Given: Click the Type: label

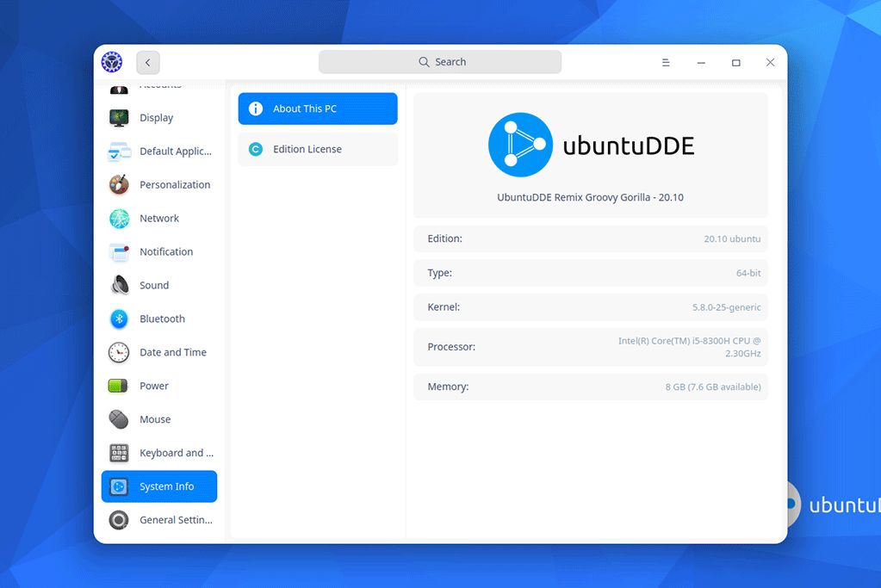Looking at the screenshot, I should tap(439, 273).
